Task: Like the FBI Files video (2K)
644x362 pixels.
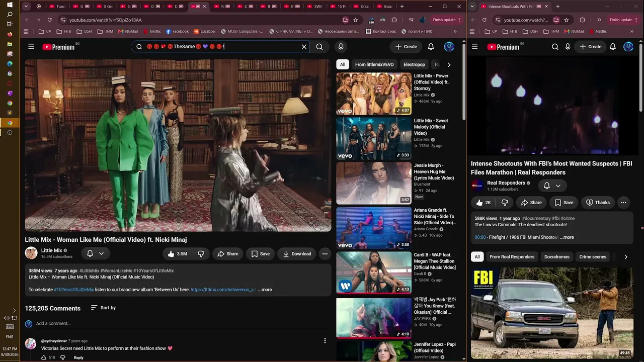Action: pyautogui.click(x=484, y=203)
